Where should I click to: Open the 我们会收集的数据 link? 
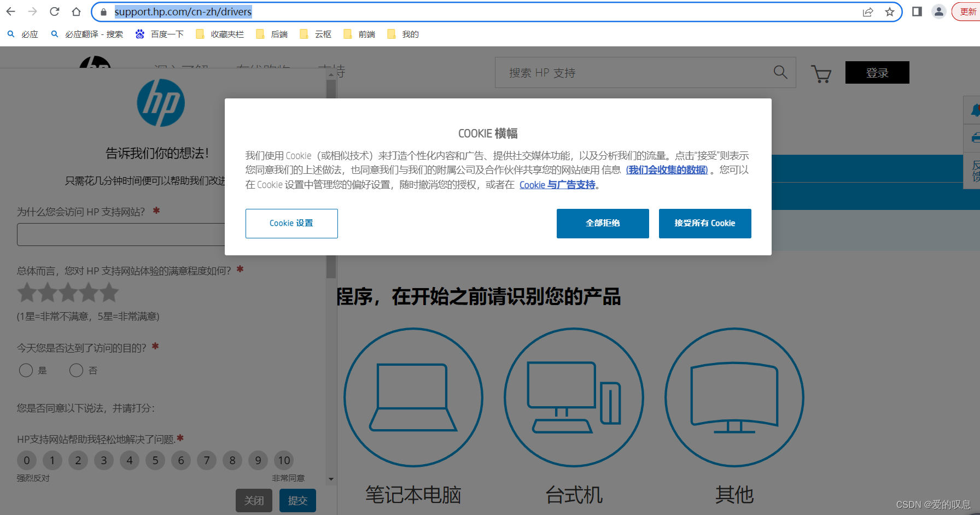pos(667,170)
